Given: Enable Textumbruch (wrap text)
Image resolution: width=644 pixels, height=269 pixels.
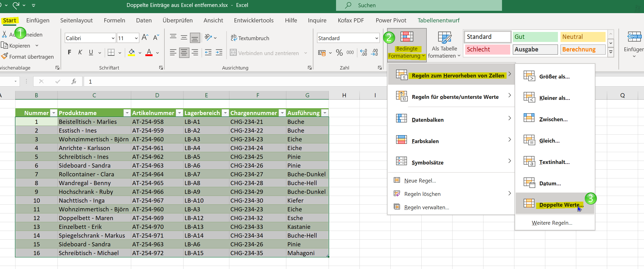Looking at the screenshot, I should (x=250, y=38).
